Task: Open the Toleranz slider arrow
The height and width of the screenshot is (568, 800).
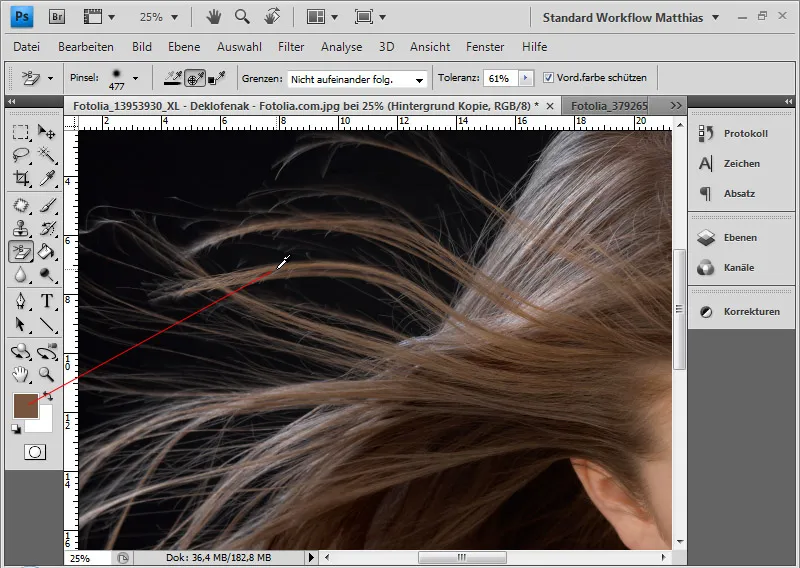Action: coord(526,78)
